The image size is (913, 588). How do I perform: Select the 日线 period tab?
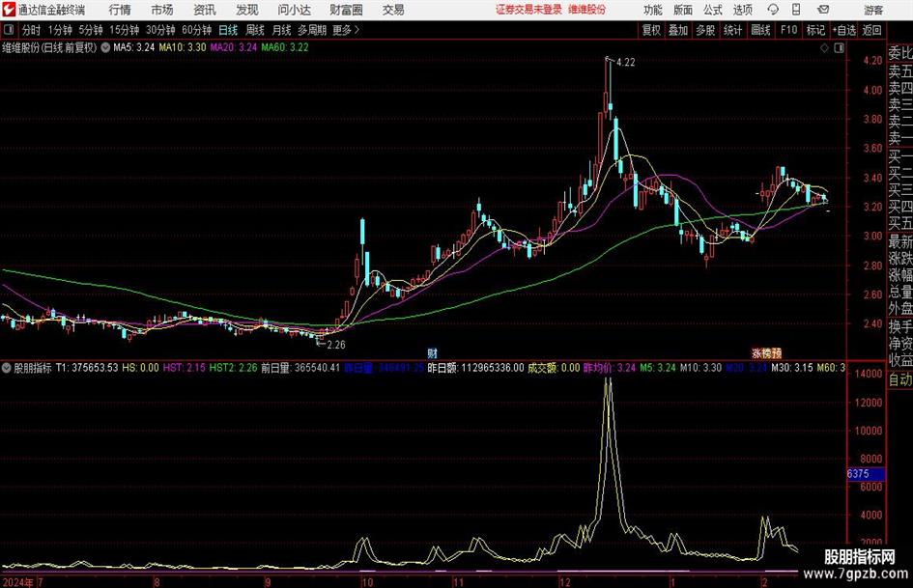[x=228, y=30]
